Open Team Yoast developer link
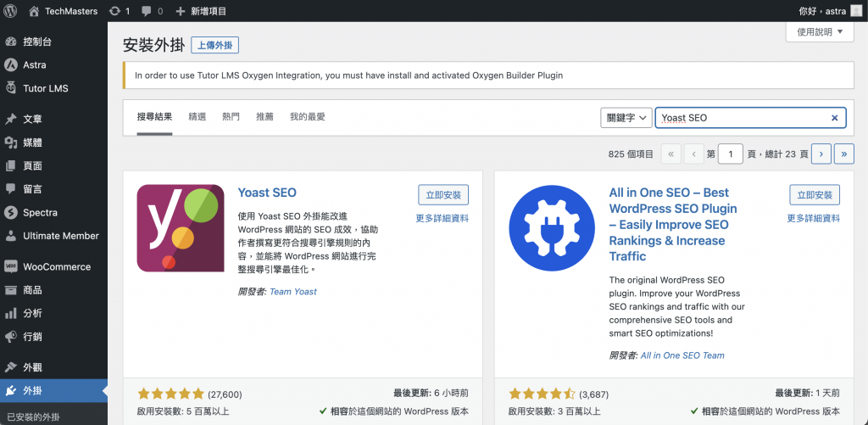The image size is (868, 425). tap(292, 292)
